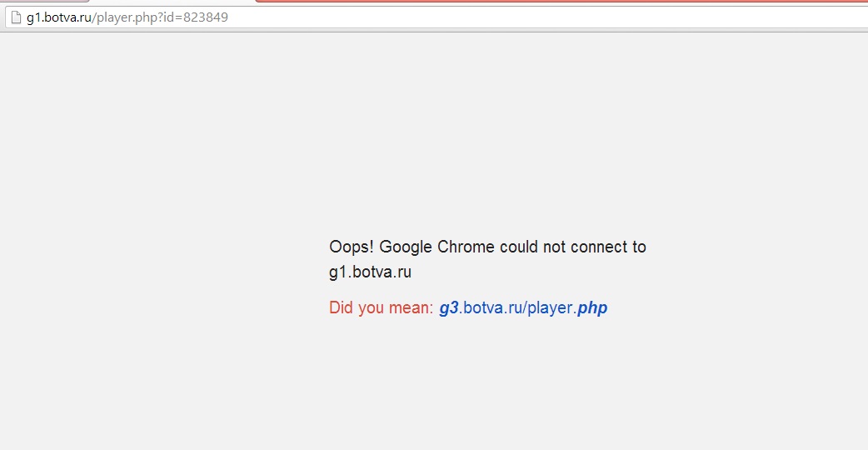Focus the address bar URL field
The height and width of the screenshot is (450, 868).
coord(417,17)
